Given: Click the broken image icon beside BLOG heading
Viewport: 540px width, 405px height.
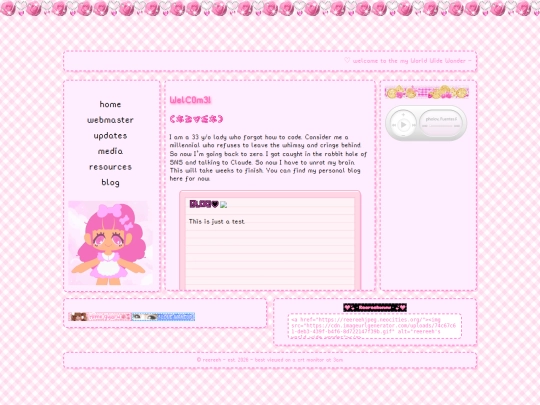Looking at the screenshot, I should point(224,205).
